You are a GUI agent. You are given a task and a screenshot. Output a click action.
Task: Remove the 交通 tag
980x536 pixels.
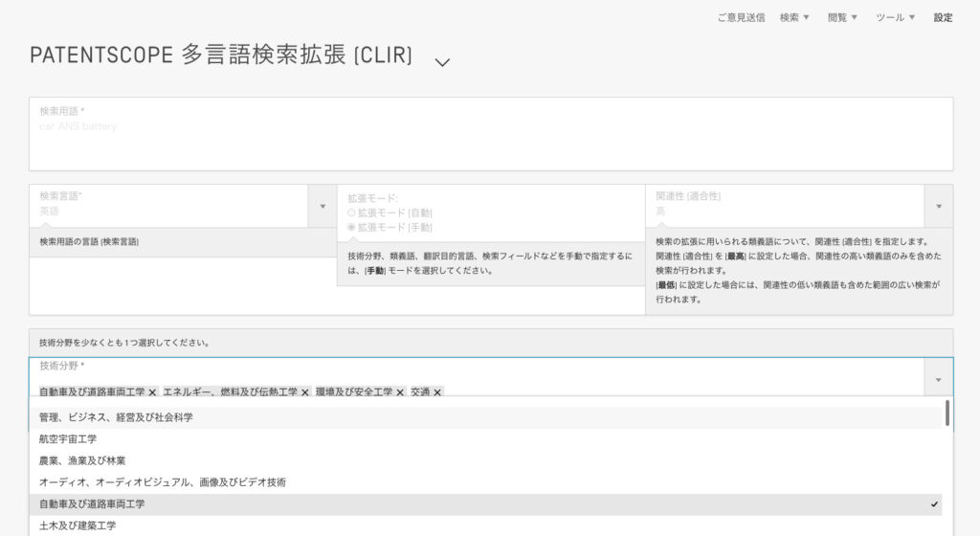pos(437,392)
